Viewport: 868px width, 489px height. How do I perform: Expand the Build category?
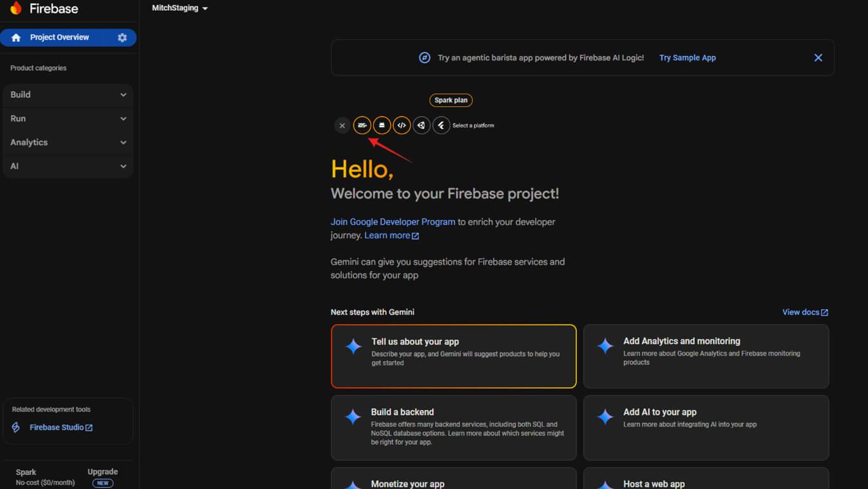pyautogui.click(x=68, y=95)
